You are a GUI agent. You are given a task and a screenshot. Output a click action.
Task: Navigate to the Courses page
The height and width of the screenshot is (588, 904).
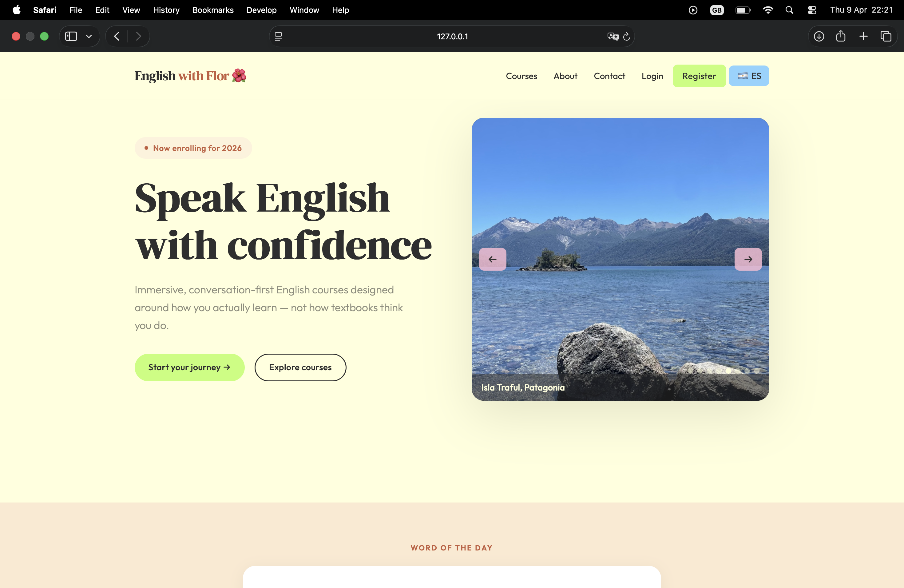(x=521, y=76)
